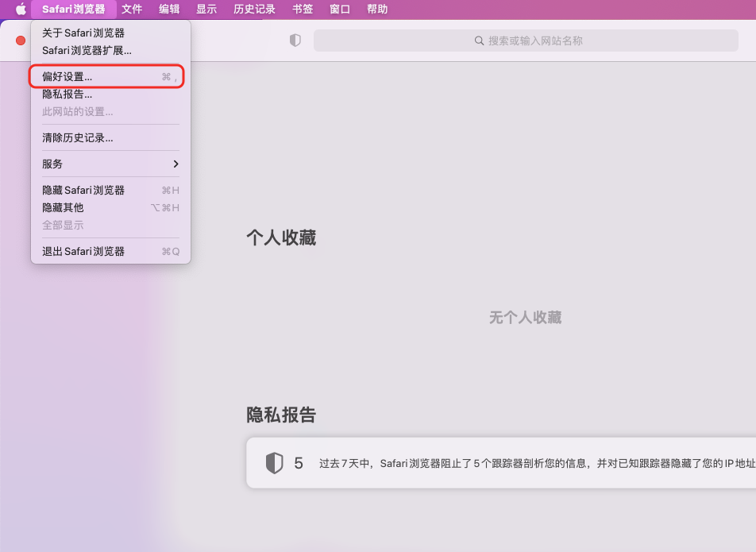Expand the 服务 submenu
Viewport: 756px width, 552px height.
[x=110, y=164]
